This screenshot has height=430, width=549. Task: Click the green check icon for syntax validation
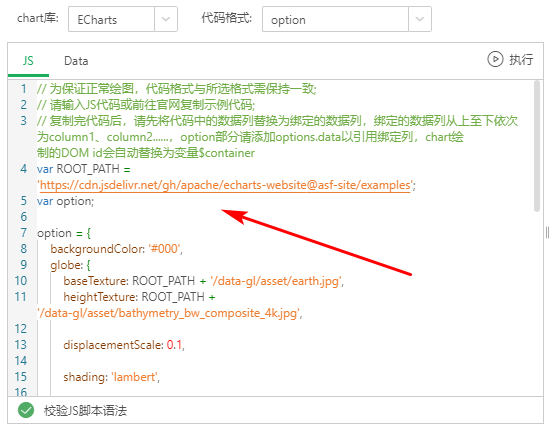(26, 410)
